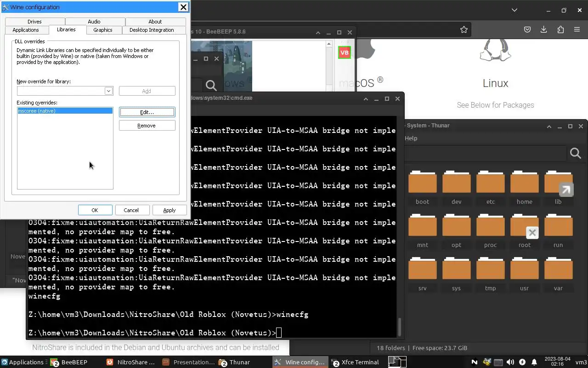Viewport: 588px width, 368px height.
Task: Open the volume speaker tray icon
Action: coord(510,362)
